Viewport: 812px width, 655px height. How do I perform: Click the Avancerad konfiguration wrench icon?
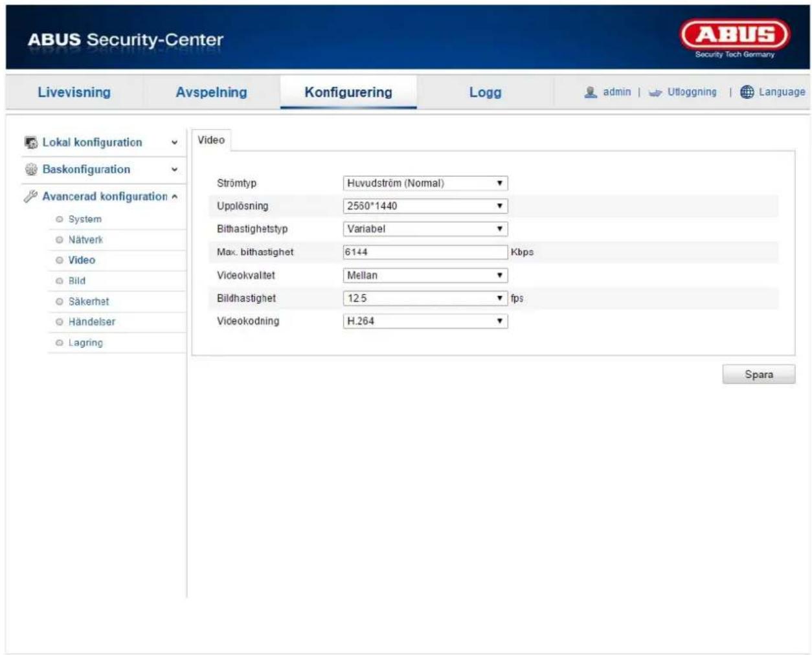pos(30,196)
